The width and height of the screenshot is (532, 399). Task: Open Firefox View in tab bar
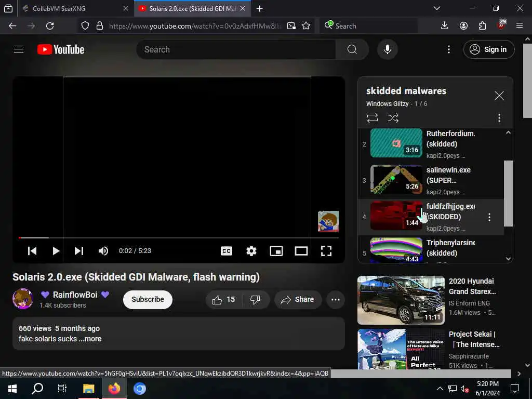point(8,8)
